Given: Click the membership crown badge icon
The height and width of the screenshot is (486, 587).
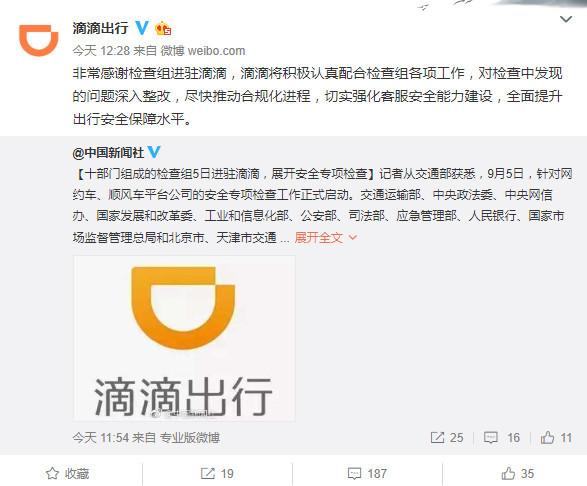Looking at the screenshot, I should pyautogui.click(x=163, y=29).
